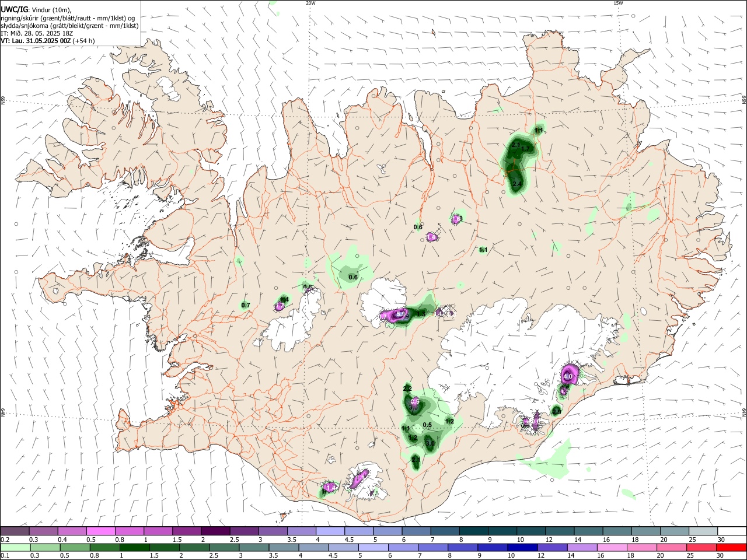
Task: Click the darkest green bottom-row swatch between 1 and 1.5
Action: (134, 547)
